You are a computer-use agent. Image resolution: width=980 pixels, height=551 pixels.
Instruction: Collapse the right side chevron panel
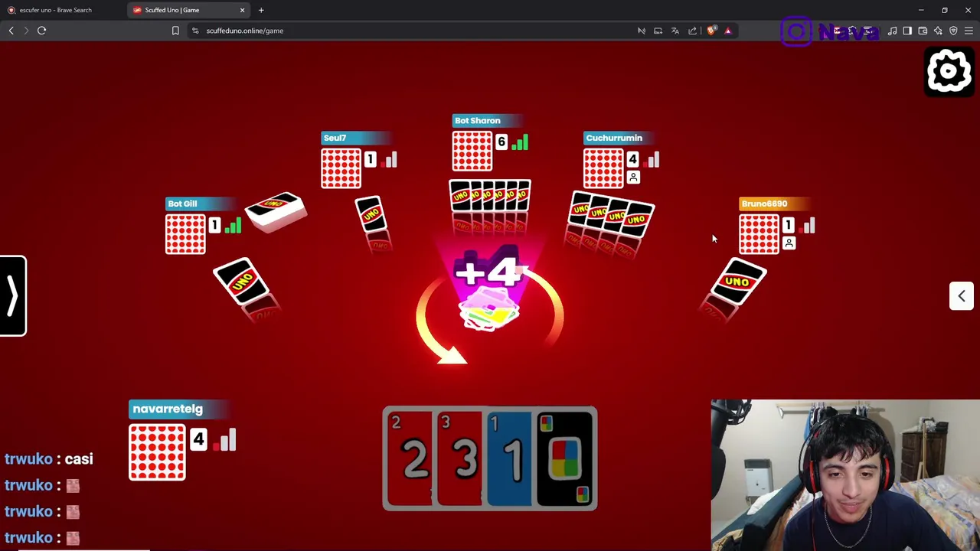962,296
